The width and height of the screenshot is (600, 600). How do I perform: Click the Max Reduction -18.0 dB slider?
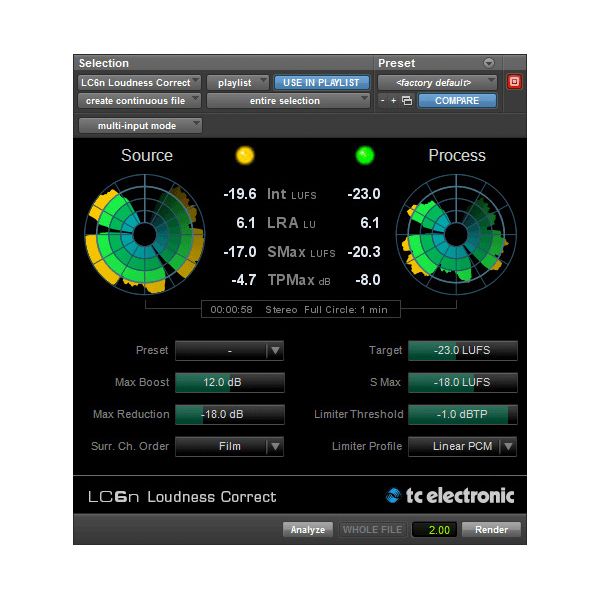(230, 414)
